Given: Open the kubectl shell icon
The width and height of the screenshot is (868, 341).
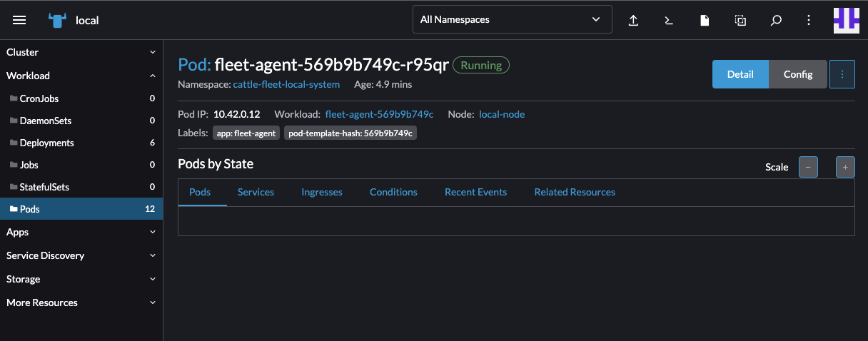Looking at the screenshot, I should [x=669, y=20].
